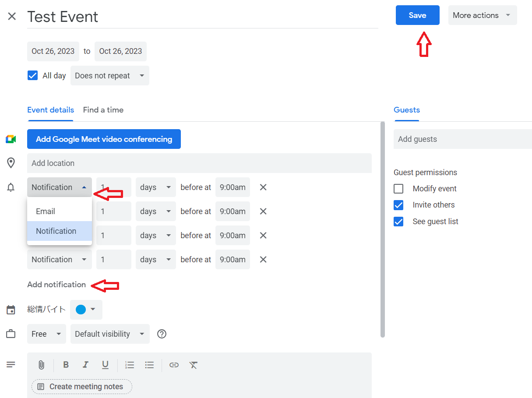
Task: Select the Guests tab
Action: [x=407, y=110]
